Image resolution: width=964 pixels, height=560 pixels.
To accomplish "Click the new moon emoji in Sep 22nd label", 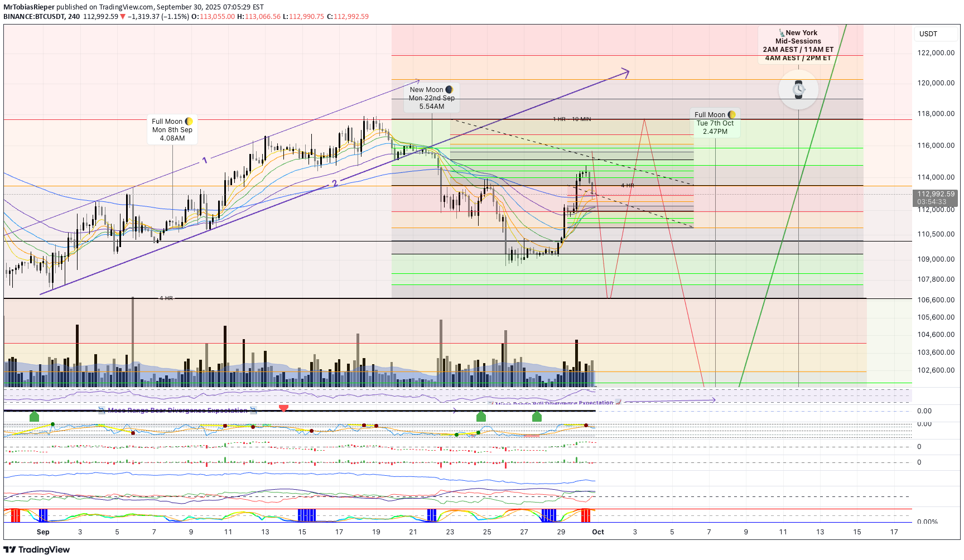I will point(449,90).
